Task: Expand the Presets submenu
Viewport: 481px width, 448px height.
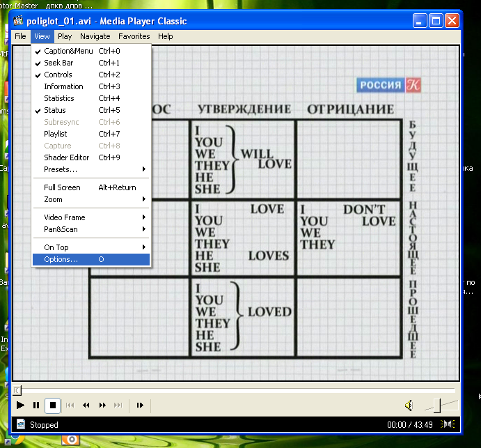Action: (x=91, y=169)
